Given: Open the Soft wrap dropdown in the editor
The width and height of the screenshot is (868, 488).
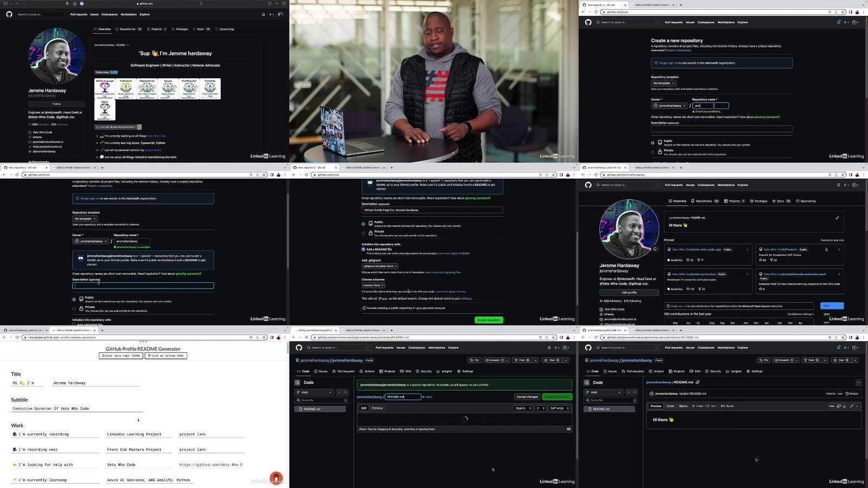Looking at the screenshot, I should click(558, 408).
